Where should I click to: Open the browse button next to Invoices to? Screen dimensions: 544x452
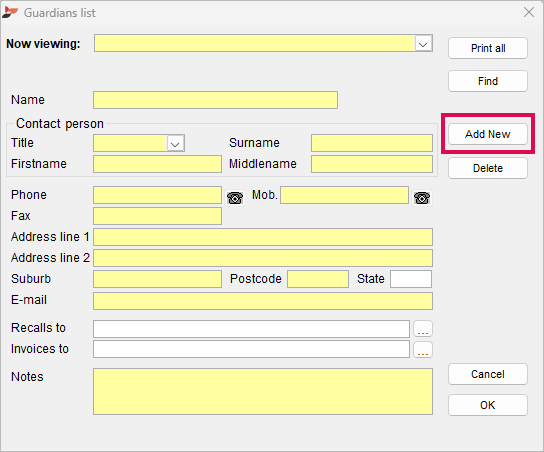423,350
